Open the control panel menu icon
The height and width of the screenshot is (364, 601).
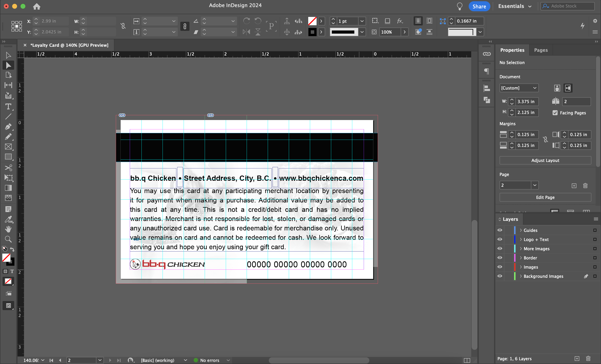click(595, 32)
